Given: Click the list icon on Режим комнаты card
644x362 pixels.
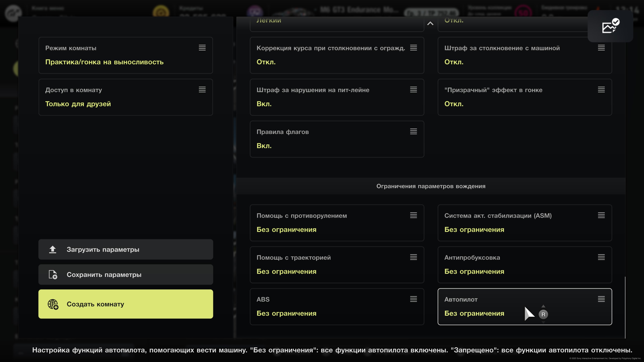Looking at the screenshot, I should tap(202, 48).
